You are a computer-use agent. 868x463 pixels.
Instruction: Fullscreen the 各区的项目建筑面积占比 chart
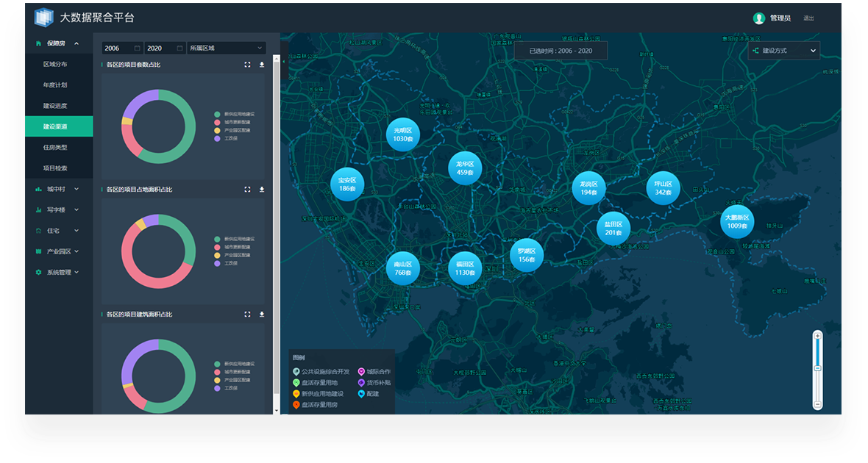coord(247,315)
